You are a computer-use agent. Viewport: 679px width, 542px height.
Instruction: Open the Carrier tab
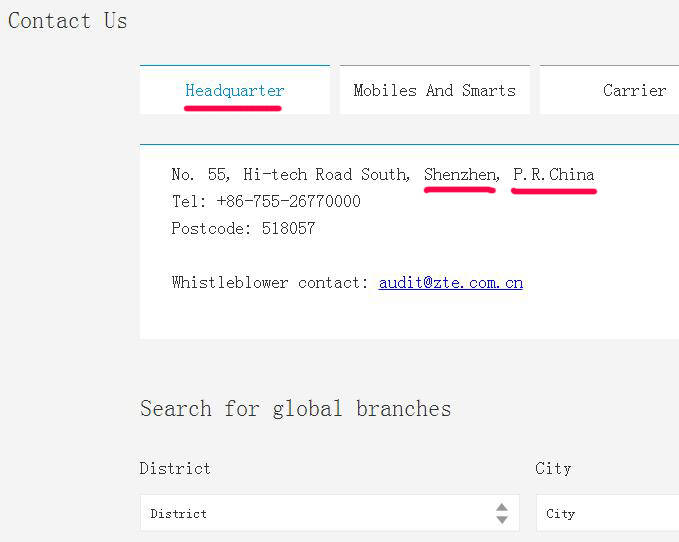[x=609, y=90]
